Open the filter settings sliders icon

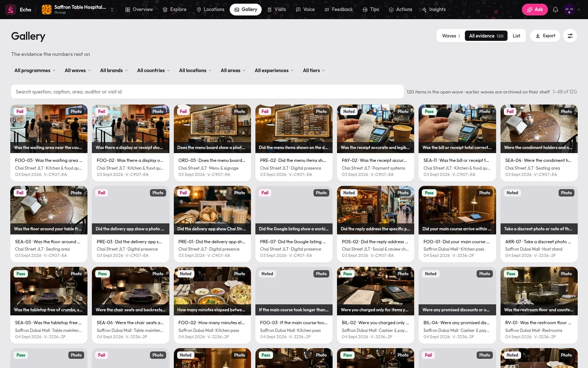click(570, 36)
